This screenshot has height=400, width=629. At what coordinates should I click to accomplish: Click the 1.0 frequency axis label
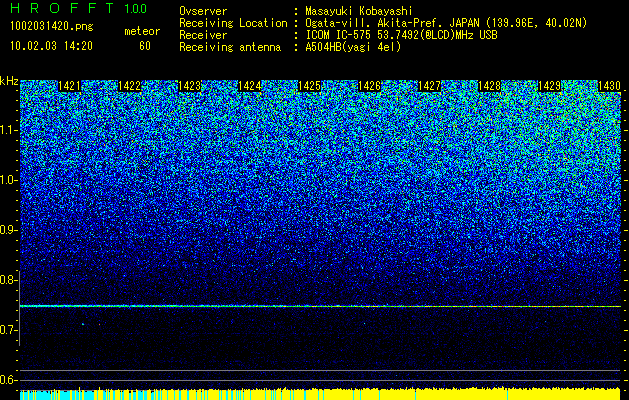click(x=8, y=180)
